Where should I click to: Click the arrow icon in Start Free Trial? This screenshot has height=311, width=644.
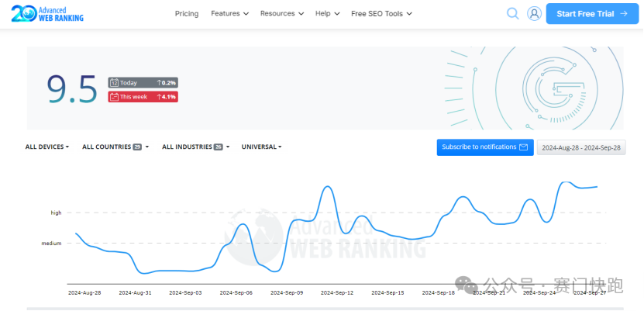623,13
